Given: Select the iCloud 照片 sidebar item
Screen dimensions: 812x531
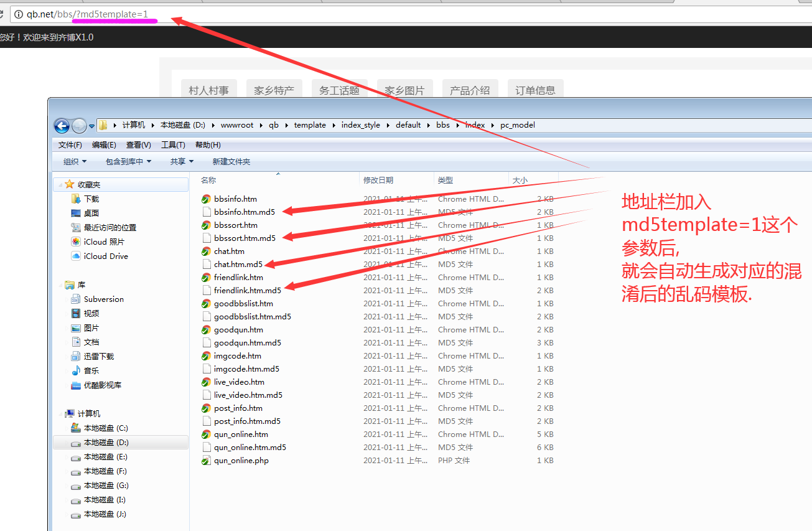Looking at the screenshot, I should (x=103, y=242).
